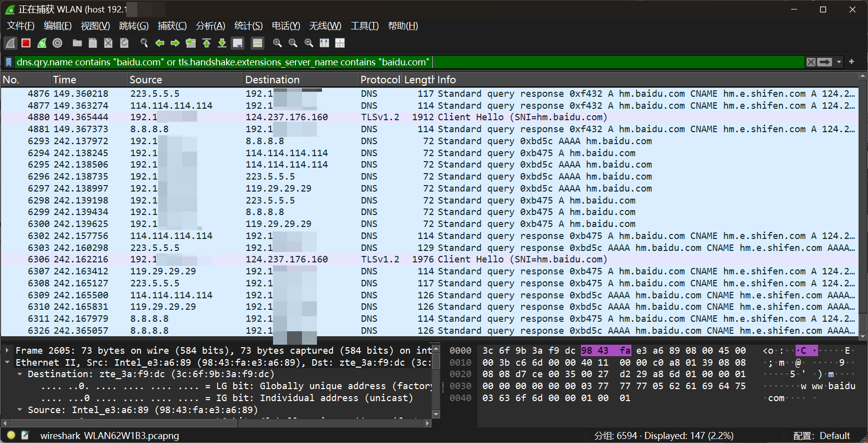Open the 编辑(E) menu
Viewport: 868px width, 443px height.
click(57, 26)
